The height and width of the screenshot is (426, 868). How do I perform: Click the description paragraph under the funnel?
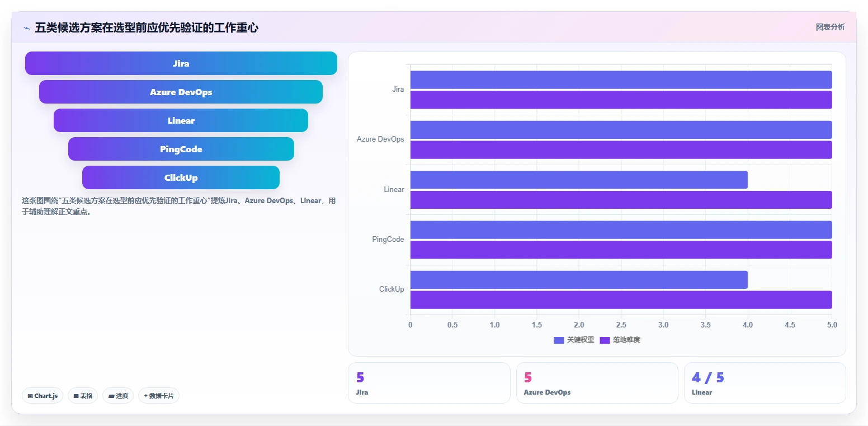point(179,206)
